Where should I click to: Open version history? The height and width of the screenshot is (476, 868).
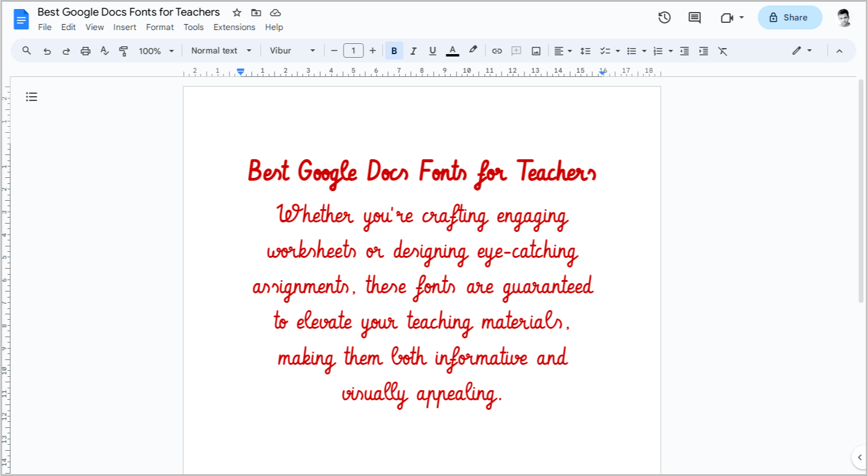tap(664, 17)
